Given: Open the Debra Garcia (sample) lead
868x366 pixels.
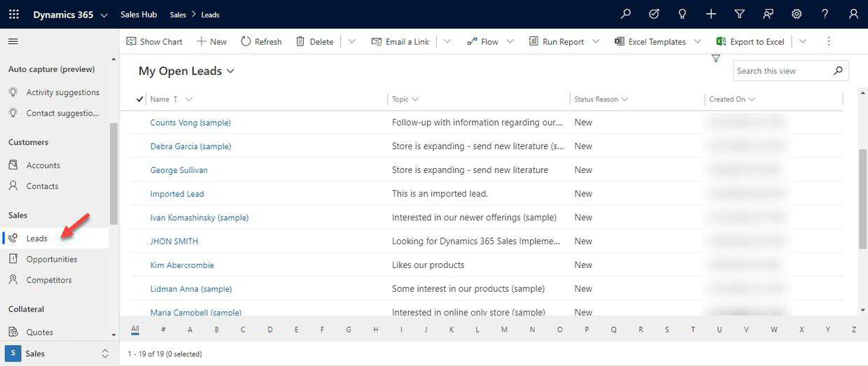Looking at the screenshot, I should tap(190, 146).
